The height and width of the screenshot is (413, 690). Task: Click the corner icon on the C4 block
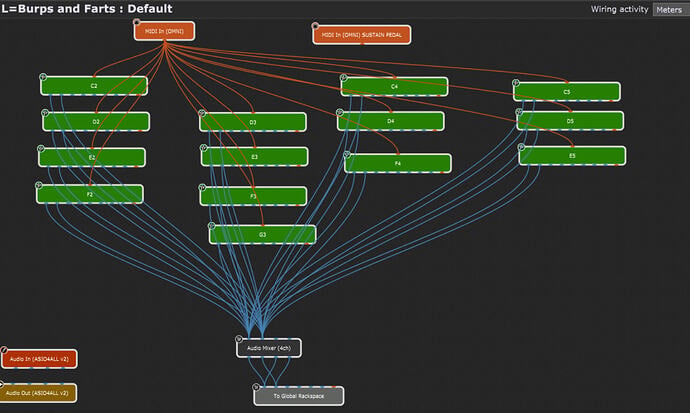click(344, 78)
